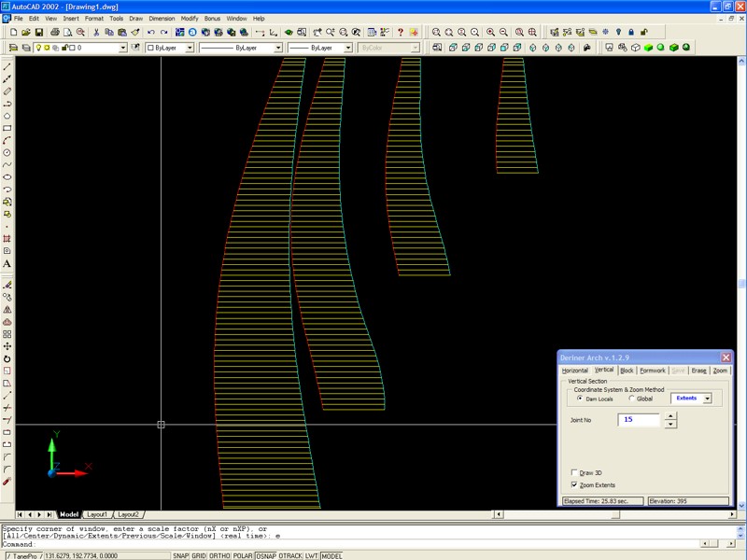Expand the layer list dropdown
747x560 pixels.
122,48
